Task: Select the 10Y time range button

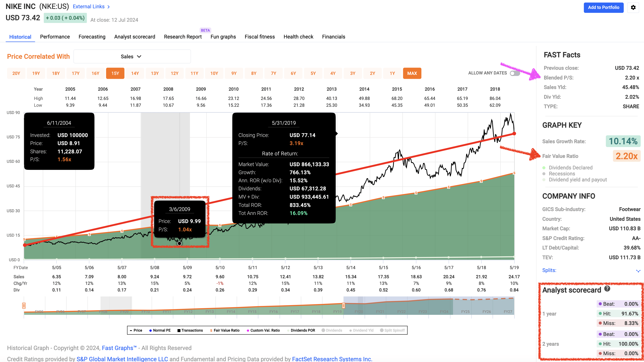Action: [x=214, y=73]
